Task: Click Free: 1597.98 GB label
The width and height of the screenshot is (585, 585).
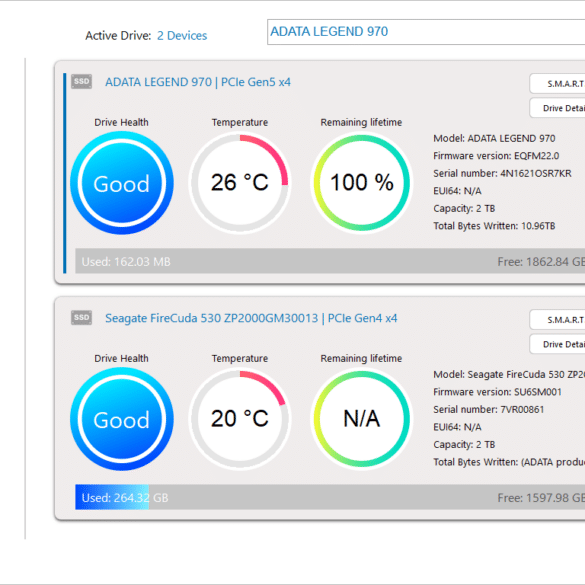Action: 541,498
